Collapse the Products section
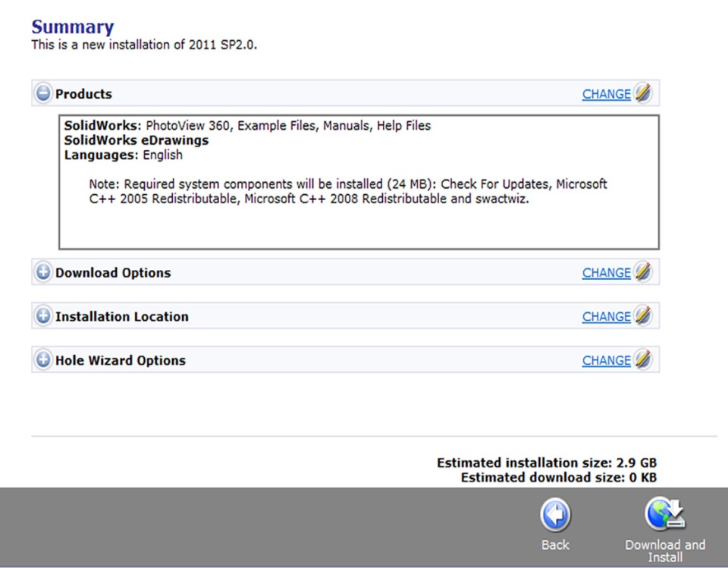Screen dimensions: 728x568 tap(43, 93)
